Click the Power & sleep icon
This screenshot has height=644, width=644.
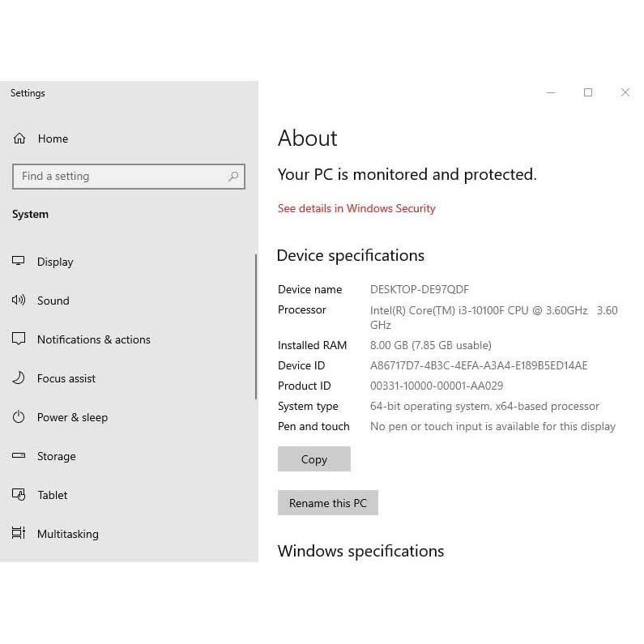click(x=19, y=417)
